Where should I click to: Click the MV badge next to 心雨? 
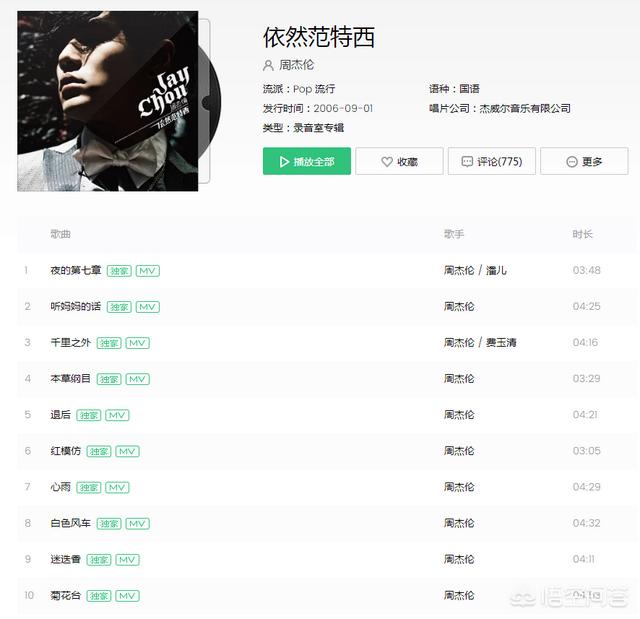[x=117, y=488]
